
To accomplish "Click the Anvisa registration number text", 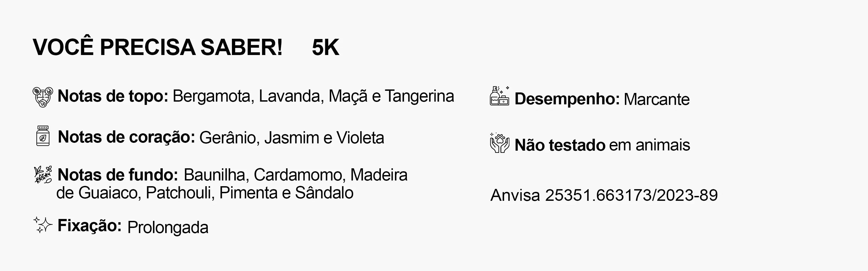I will (604, 195).
